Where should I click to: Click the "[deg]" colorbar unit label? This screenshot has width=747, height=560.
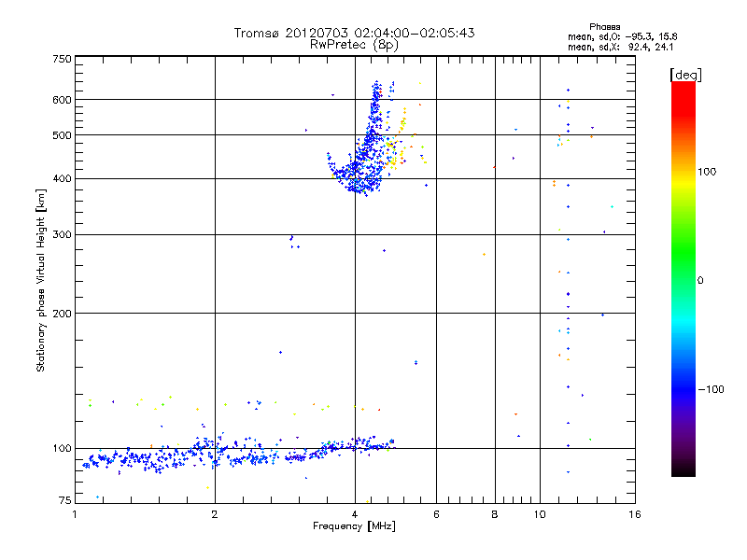click(x=685, y=75)
